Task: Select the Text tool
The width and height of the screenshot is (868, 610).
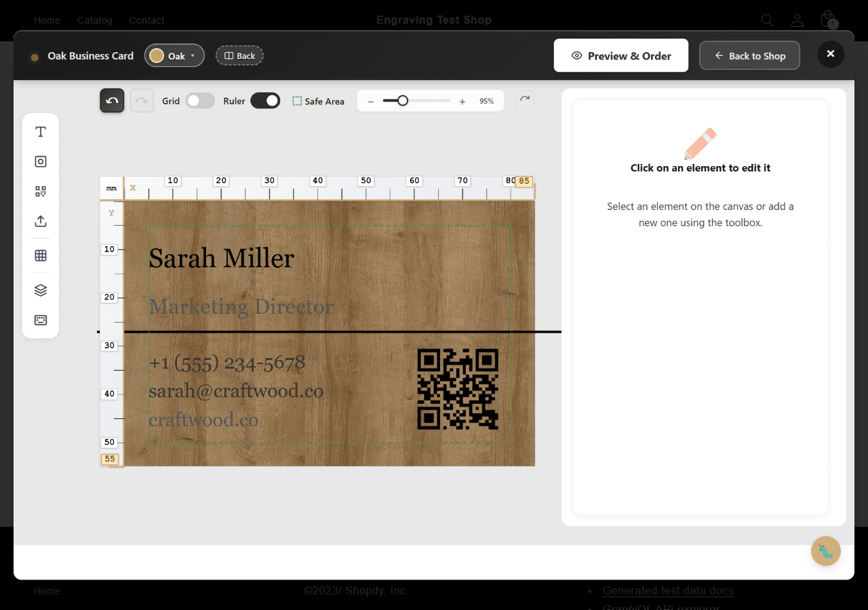Action: point(40,131)
